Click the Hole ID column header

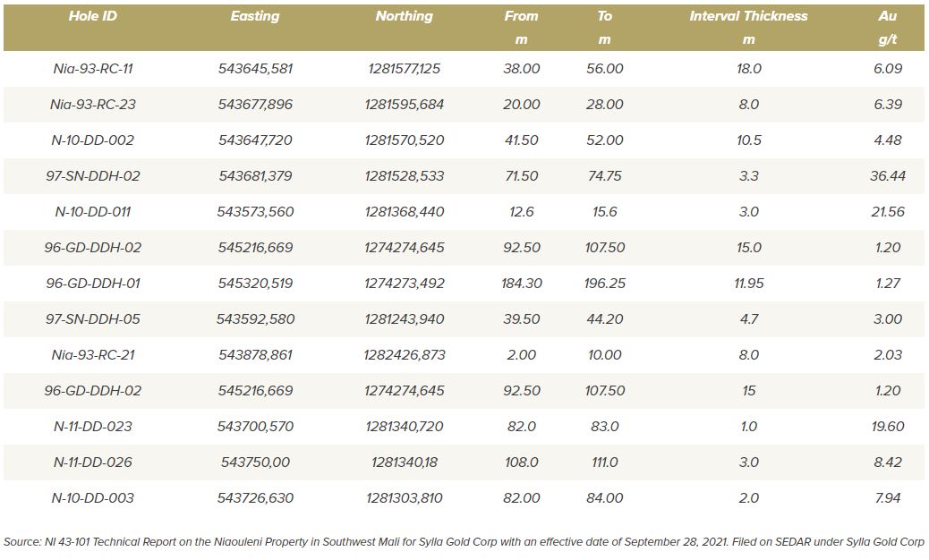tap(93, 16)
